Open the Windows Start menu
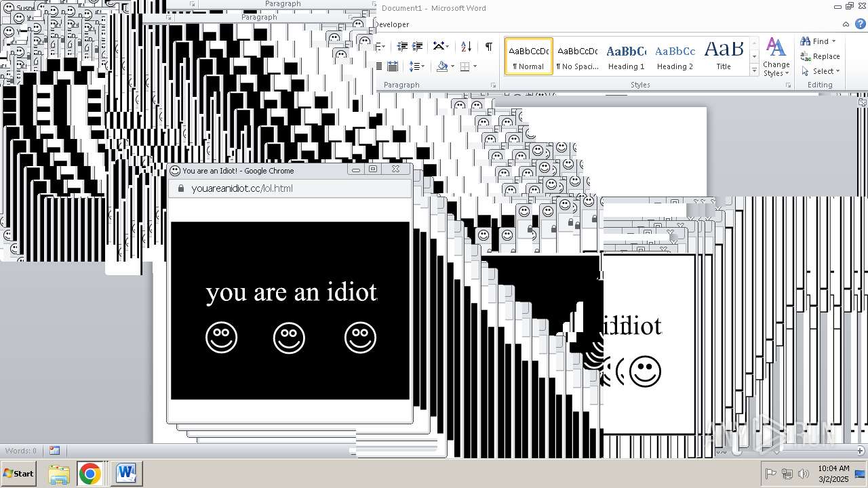 pos(18,474)
